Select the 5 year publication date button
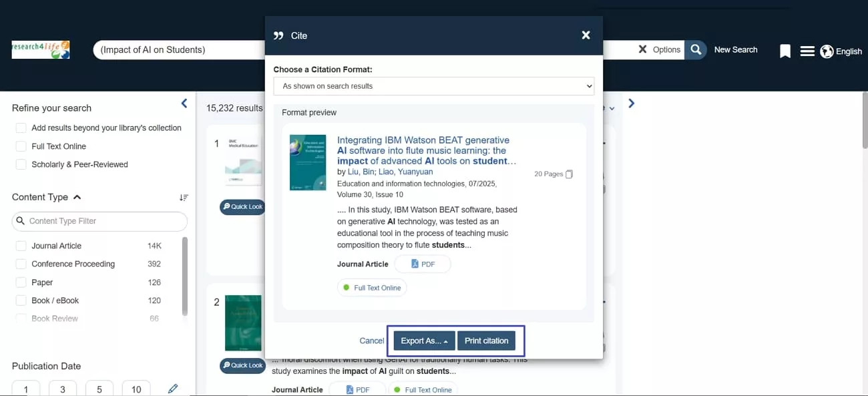This screenshot has height=396, width=868. click(99, 389)
